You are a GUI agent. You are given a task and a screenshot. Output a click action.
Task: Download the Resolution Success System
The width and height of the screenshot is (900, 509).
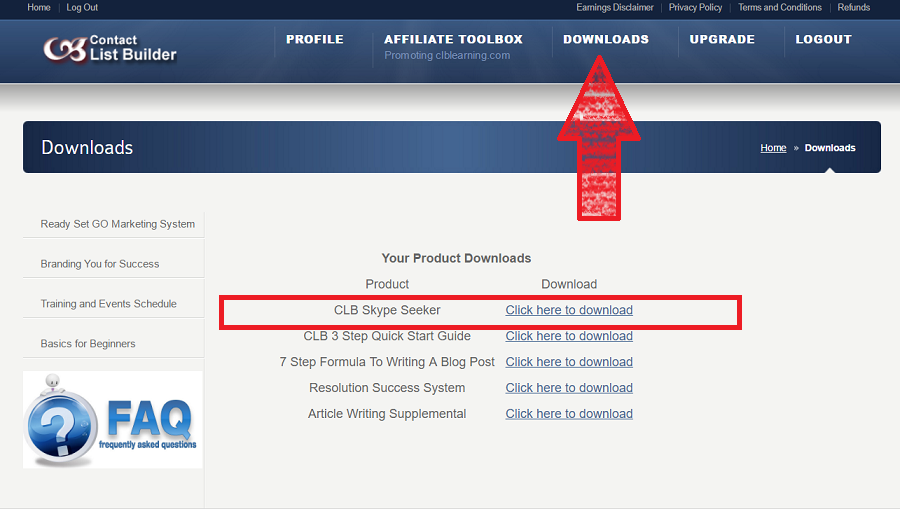[568, 388]
